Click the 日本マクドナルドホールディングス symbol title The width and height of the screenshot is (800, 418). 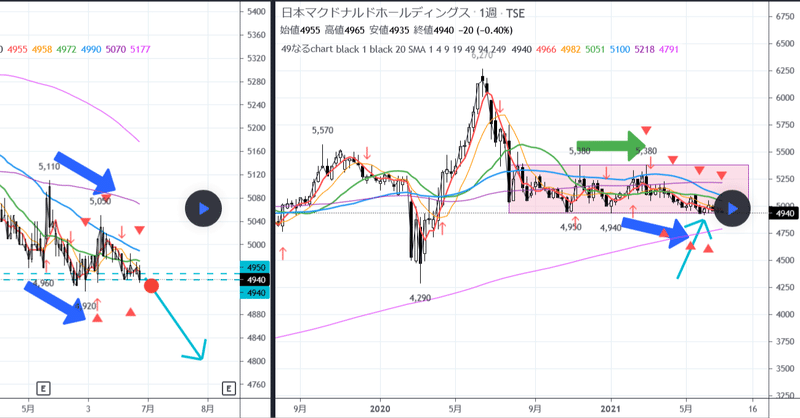click(376, 13)
